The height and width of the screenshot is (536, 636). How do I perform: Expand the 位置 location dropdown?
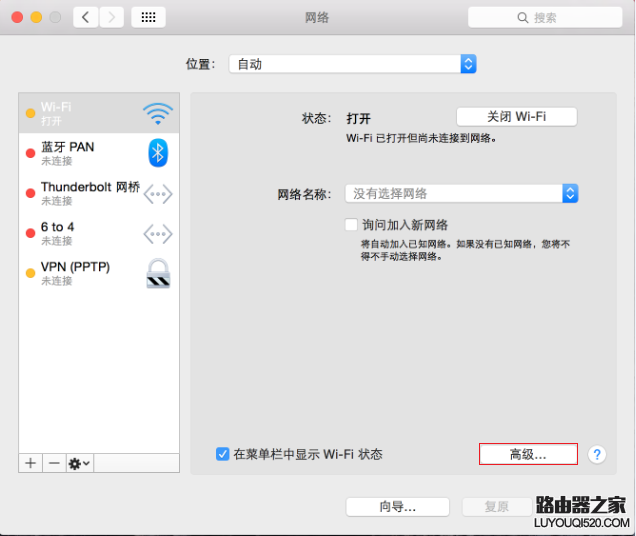pos(352,64)
